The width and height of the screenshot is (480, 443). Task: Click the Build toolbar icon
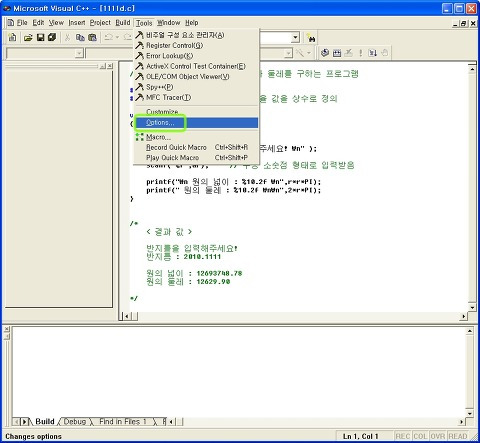coord(337,53)
